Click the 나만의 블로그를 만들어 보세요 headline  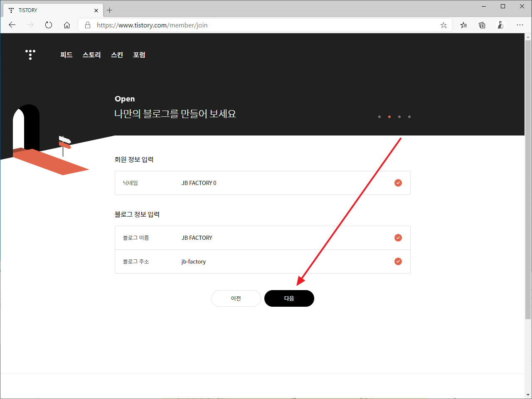point(175,114)
